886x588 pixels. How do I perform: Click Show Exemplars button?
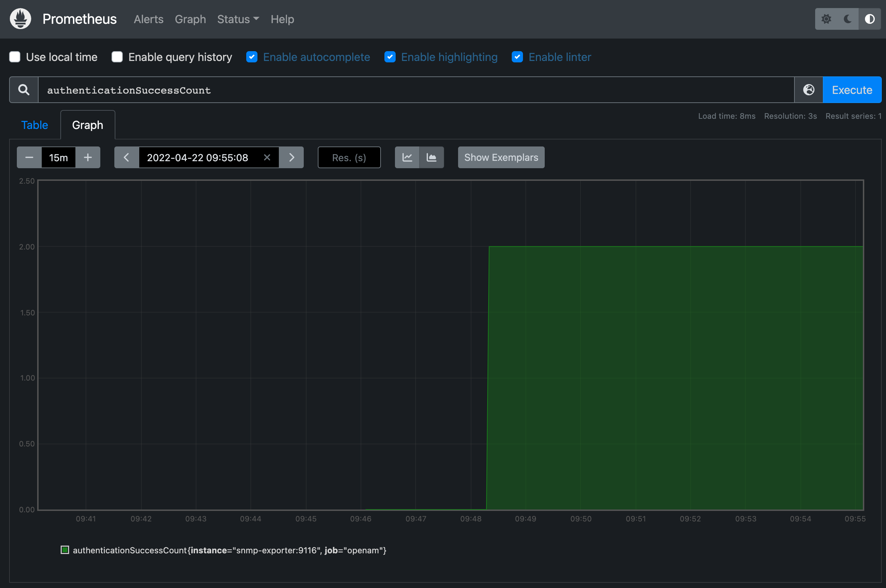pos(501,157)
